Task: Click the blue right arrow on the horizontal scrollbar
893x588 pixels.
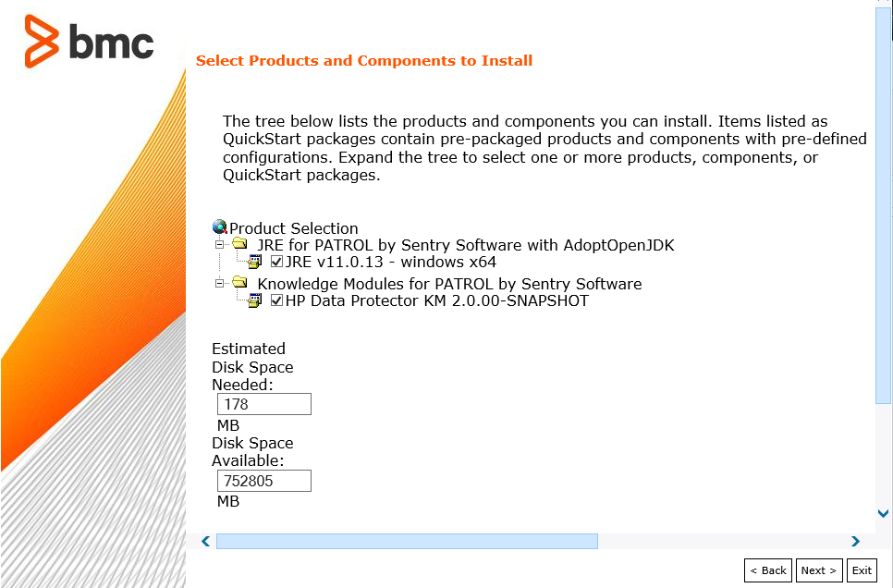Action: point(855,542)
